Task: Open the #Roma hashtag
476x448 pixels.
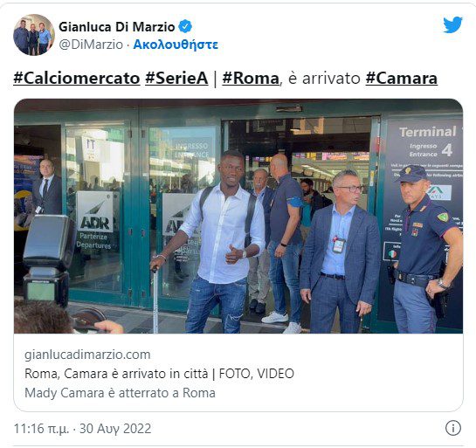Action: (x=251, y=79)
